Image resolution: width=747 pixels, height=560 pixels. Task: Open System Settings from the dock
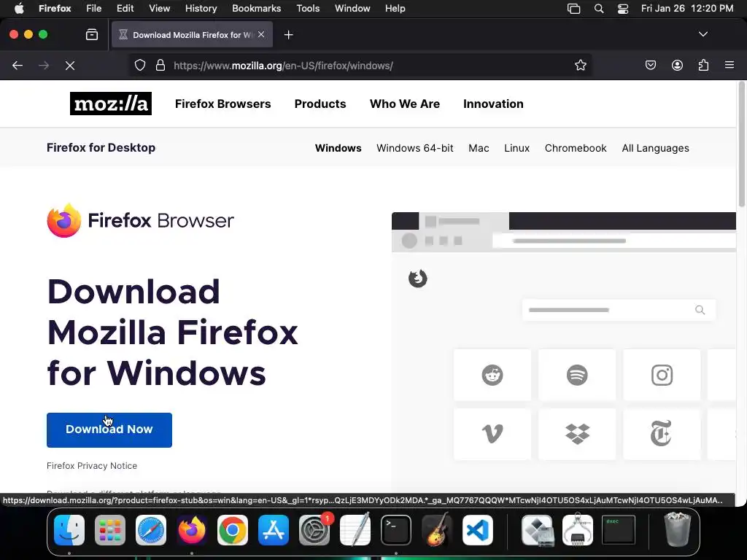314,529
